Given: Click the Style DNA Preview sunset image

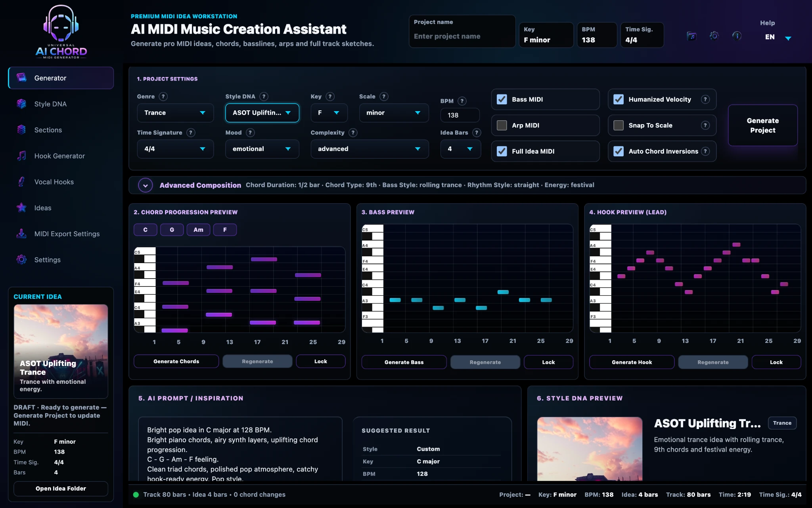Looking at the screenshot, I should pos(590,449).
